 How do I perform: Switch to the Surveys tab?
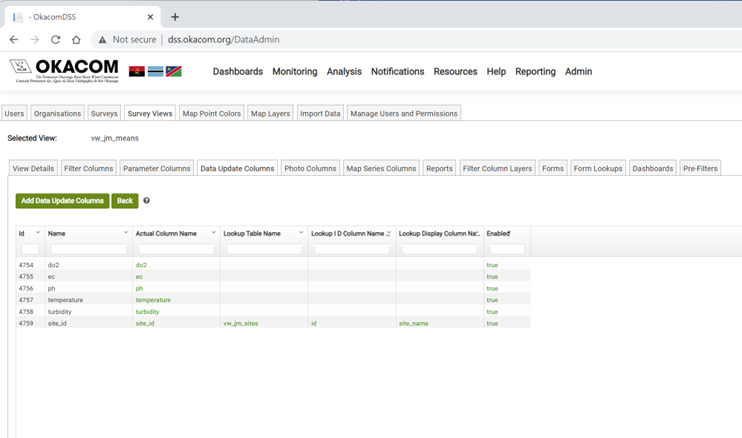point(104,114)
